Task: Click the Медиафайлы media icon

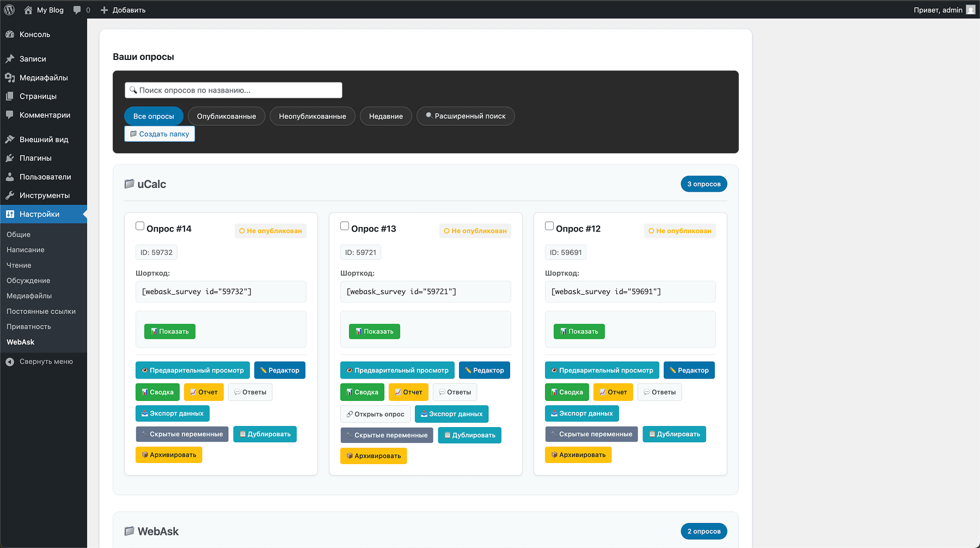Action: (10, 77)
